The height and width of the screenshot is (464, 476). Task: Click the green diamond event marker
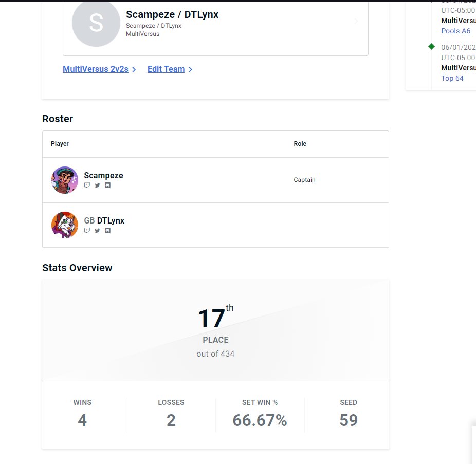431,46
